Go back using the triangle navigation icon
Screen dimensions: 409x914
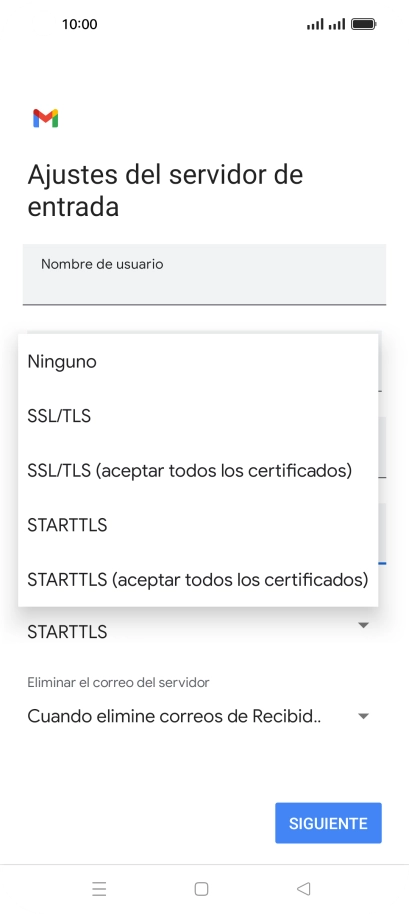[x=303, y=889]
